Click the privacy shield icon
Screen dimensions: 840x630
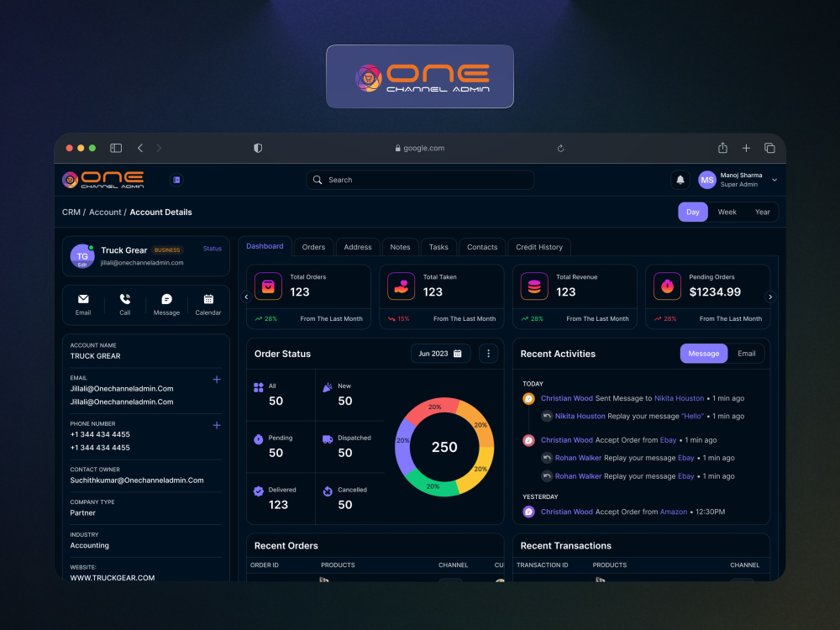click(x=258, y=148)
